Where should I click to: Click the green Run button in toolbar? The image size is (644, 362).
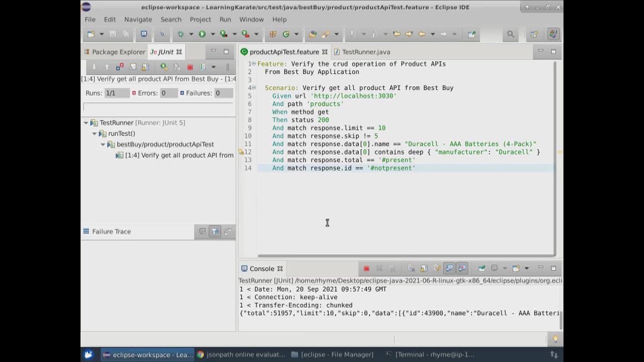[x=202, y=34]
